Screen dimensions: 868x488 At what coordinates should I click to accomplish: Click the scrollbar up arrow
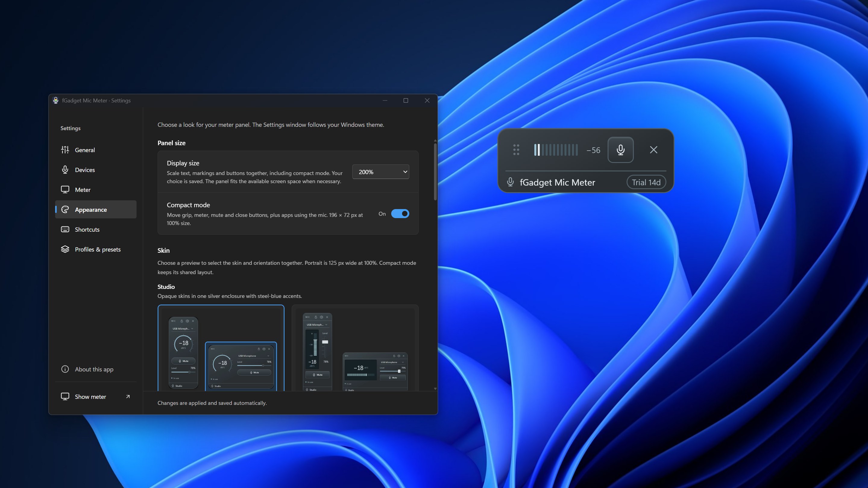pyautogui.click(x=435, y=140)
